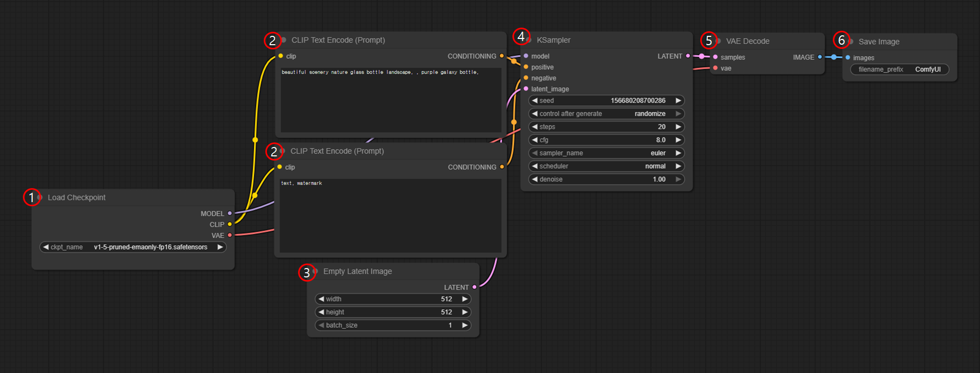980x373 pixels.
Task: Click the positive input port on KSampler
Action: coord(526,67)
